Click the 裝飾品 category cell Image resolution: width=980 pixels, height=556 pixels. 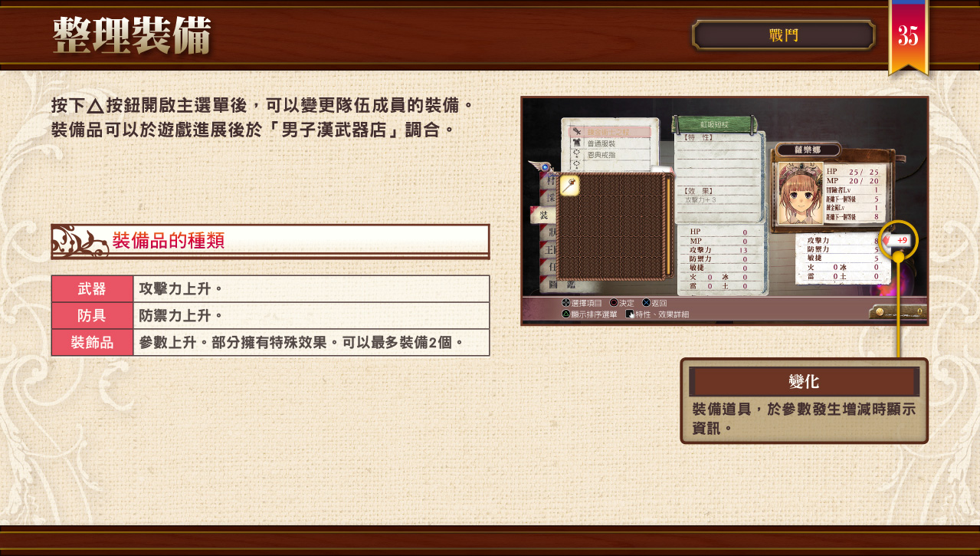click(93, 343)
